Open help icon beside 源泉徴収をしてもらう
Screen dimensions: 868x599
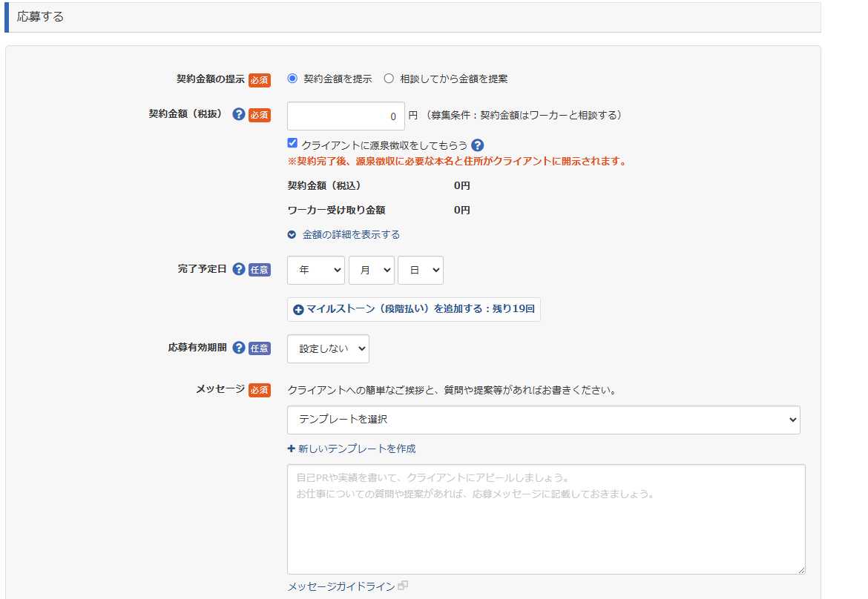477,145
